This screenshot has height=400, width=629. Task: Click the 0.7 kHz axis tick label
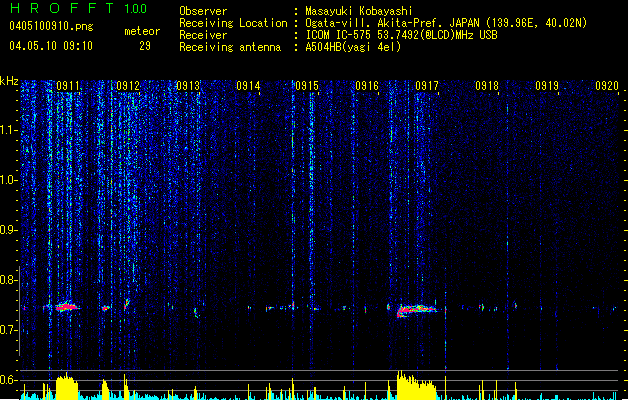[9, 330]
